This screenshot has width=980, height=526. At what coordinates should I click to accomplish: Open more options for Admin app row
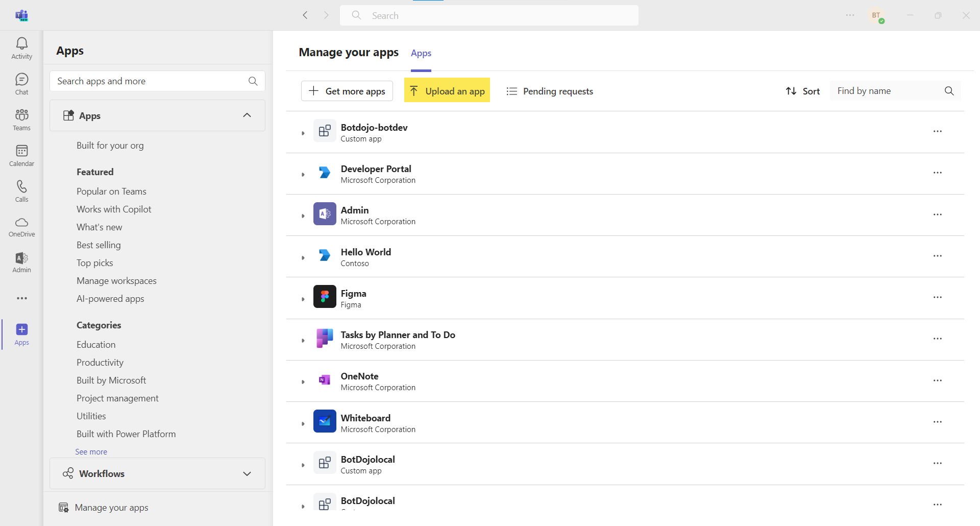tap(938, 214)
